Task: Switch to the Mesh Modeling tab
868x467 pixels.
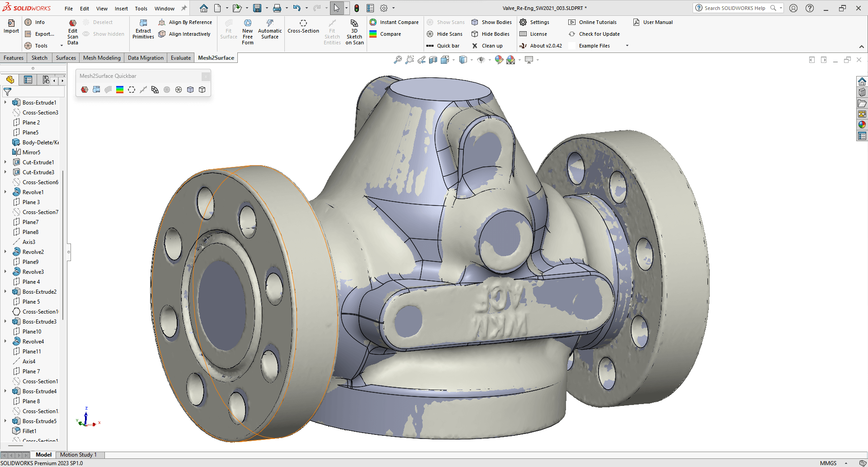Action: (x=102, y=58)
